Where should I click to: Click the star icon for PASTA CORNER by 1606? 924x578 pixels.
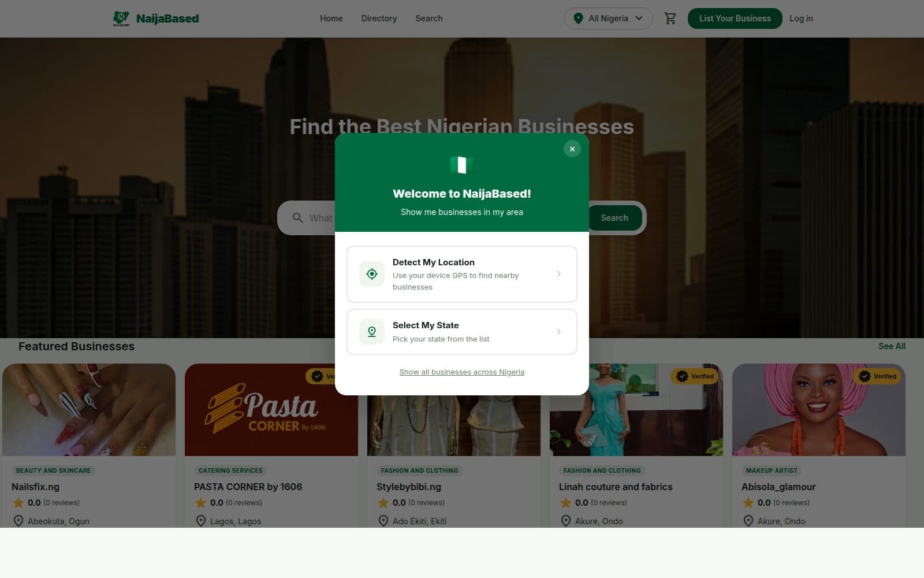(x=201, y=503)
